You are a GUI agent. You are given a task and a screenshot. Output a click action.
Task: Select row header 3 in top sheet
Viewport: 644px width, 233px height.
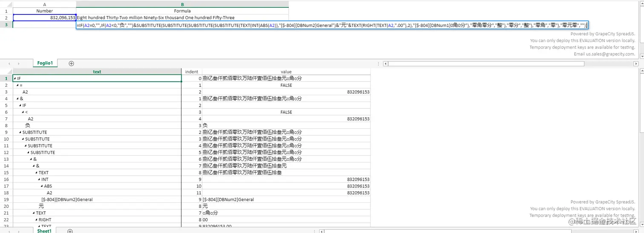6,25
